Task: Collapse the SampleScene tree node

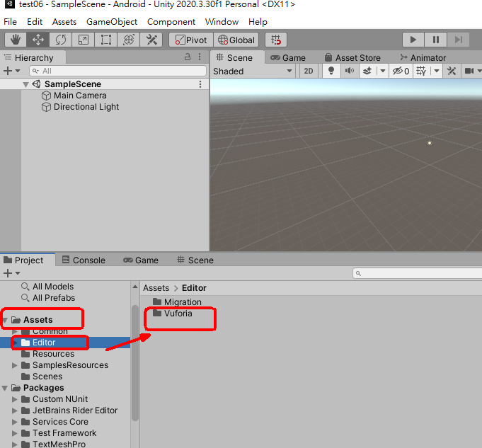Action: coord(25,84)
